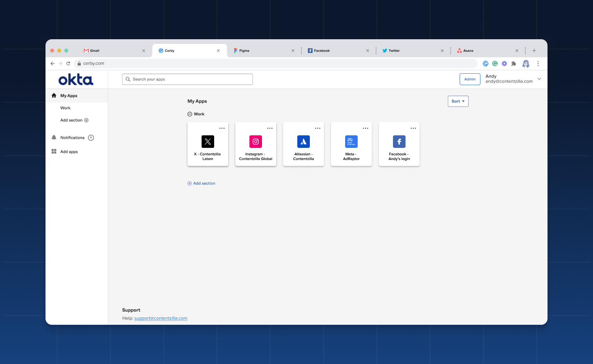
Task: Open a new browser tab
Action: [x=534, y=51]
